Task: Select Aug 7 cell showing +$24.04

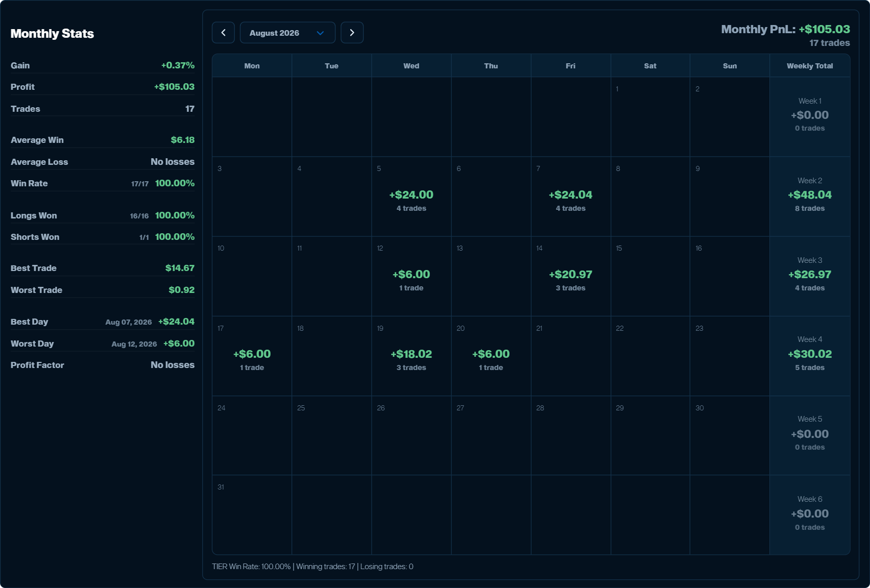Action: click(570, 197)
